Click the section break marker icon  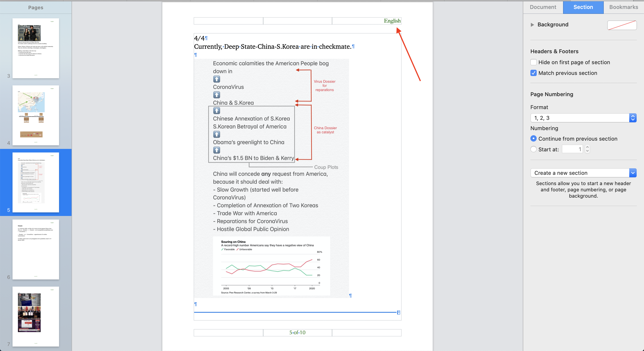(x=398, y=312)
